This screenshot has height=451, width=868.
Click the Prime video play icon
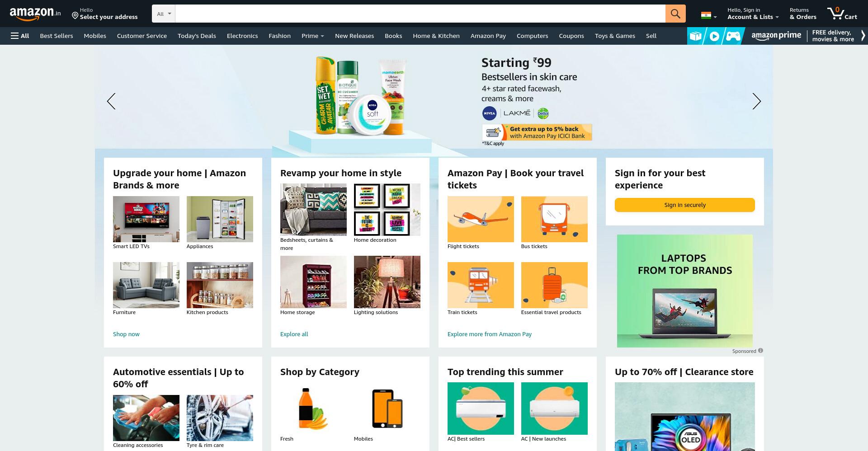coord(714,36)
